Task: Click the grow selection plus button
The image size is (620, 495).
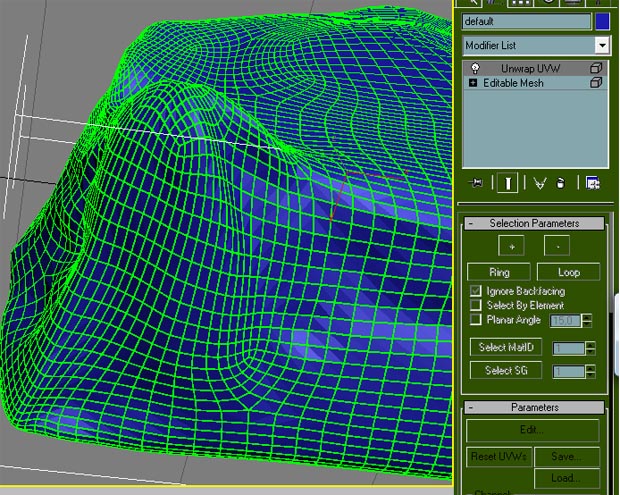Action: (x=512, y=246)
